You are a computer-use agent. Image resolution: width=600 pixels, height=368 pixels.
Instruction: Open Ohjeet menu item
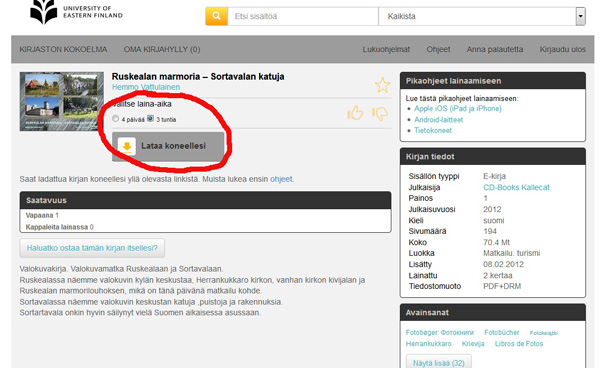(439, 49)
